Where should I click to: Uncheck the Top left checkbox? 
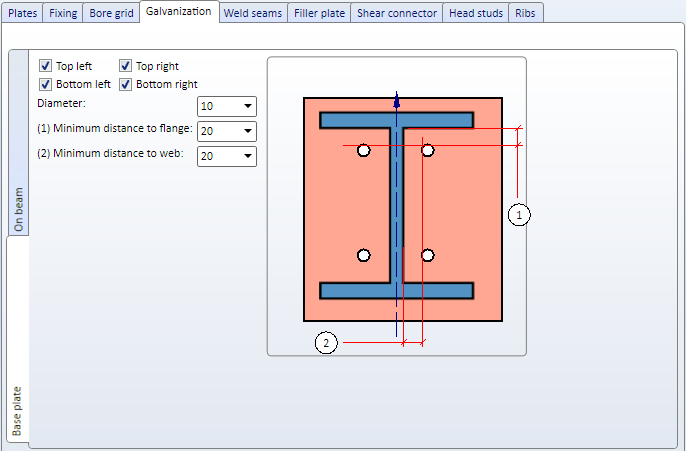(x=46, y=66)
